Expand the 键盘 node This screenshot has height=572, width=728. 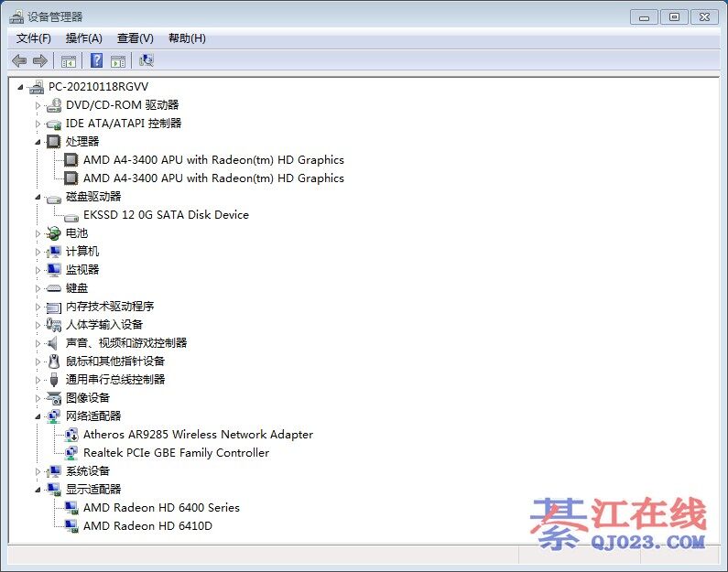pyautogui.click(x=38, y=288)
